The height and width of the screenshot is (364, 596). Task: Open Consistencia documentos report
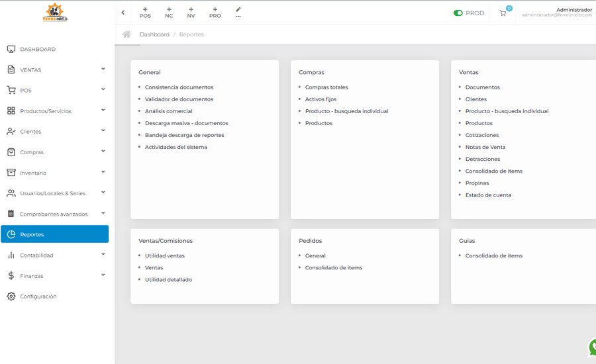[x=179, y=87]
